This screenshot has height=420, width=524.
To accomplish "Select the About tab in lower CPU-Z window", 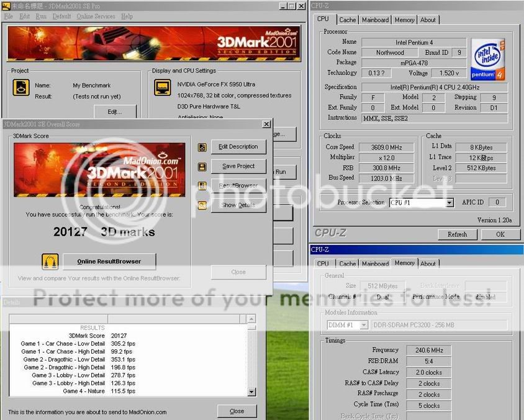I will coord(428,264).
